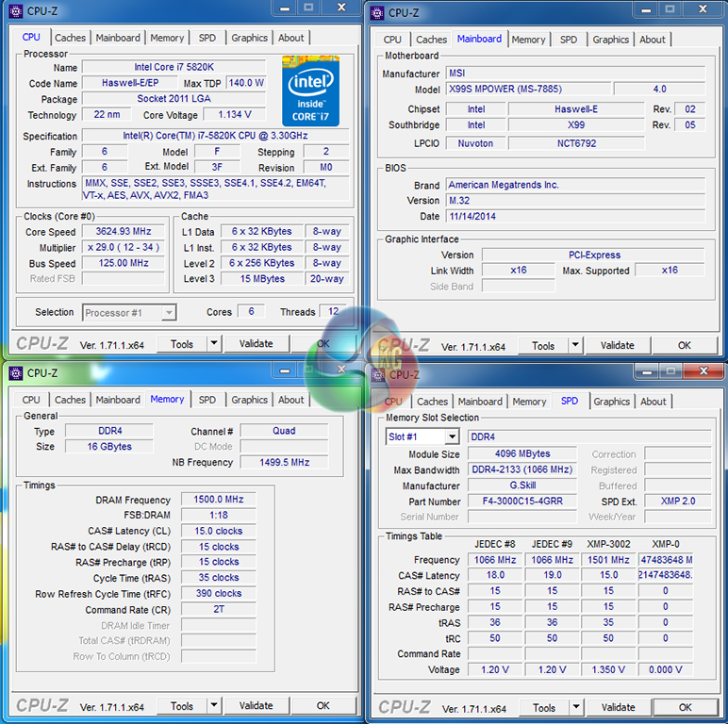Image resolution: width=728 pixels, height=724 pixels.
Task: Expand the Tools dropdown arrow in the CPU window
Action: click(213, 344)
